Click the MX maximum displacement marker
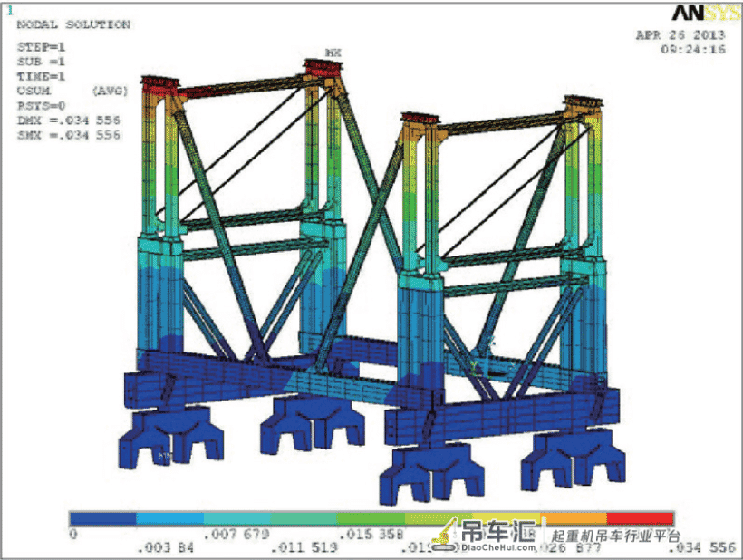The image size is (743, 560). [333, 53]
